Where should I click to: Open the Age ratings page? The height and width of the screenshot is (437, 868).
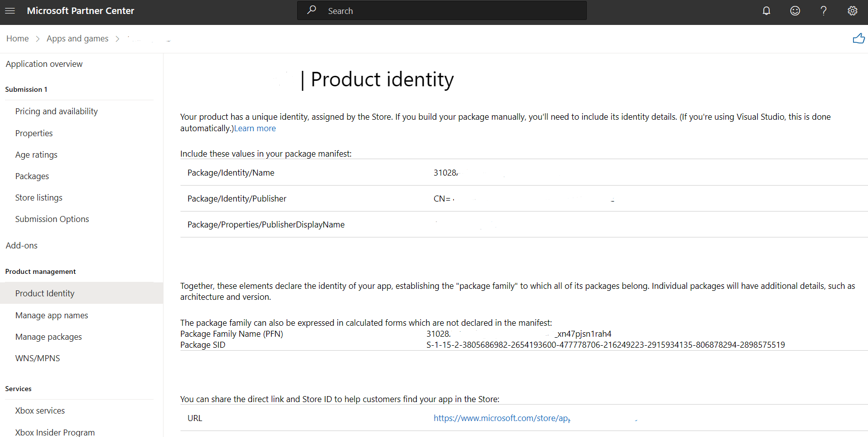(x=36, y=155)
